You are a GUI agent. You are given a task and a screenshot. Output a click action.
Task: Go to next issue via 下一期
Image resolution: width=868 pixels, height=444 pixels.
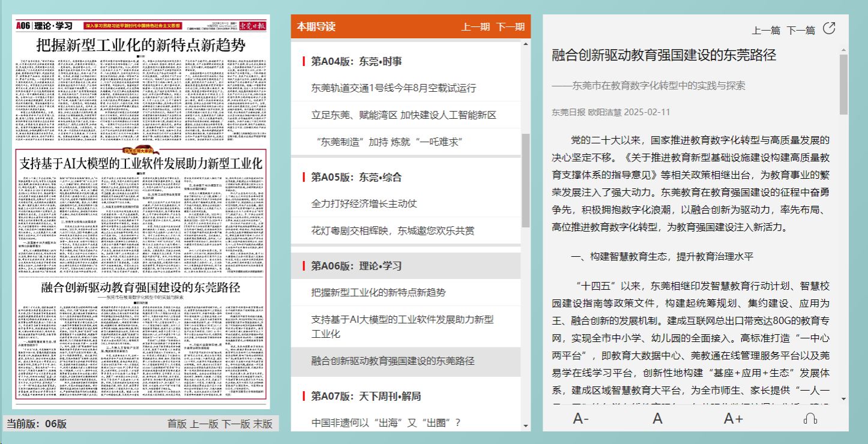(x=510, y=27)
